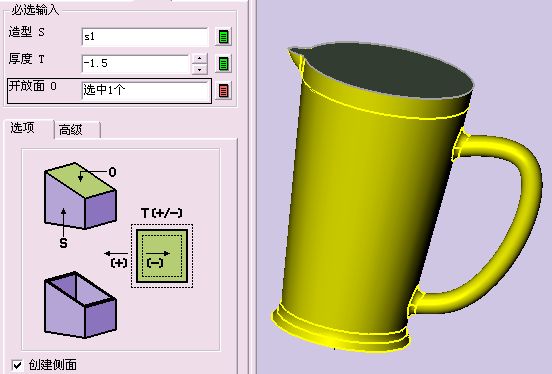Click the red icon beside 开放面 O field
The width and height of the screenshot is (552, 374).
click(223, 91)
